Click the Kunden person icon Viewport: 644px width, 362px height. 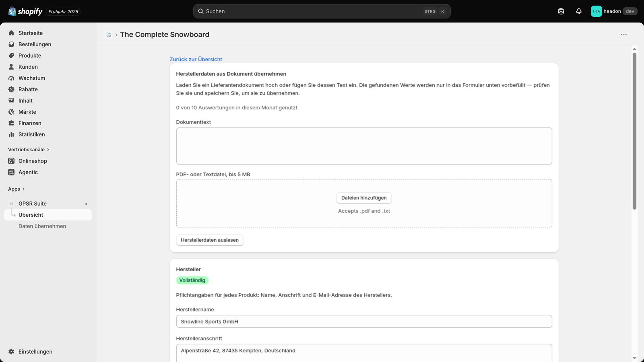pos(11,67)
